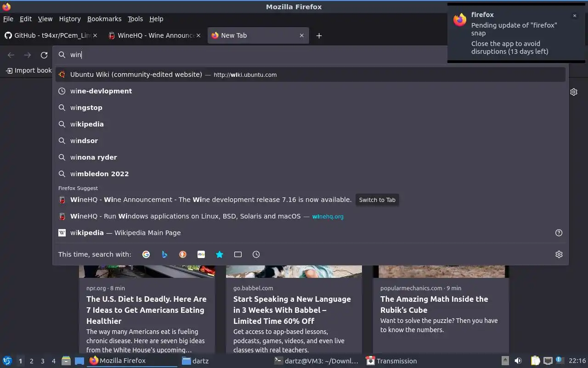Switch to the GitHub t94xr/PCem tab
This screenshot has width=588, height=368.
pos(51,35)
